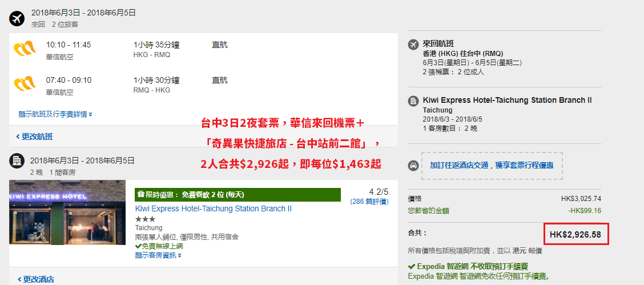
Task: Click the HK$2,926.58 total amount
Action: pos(575,235)
